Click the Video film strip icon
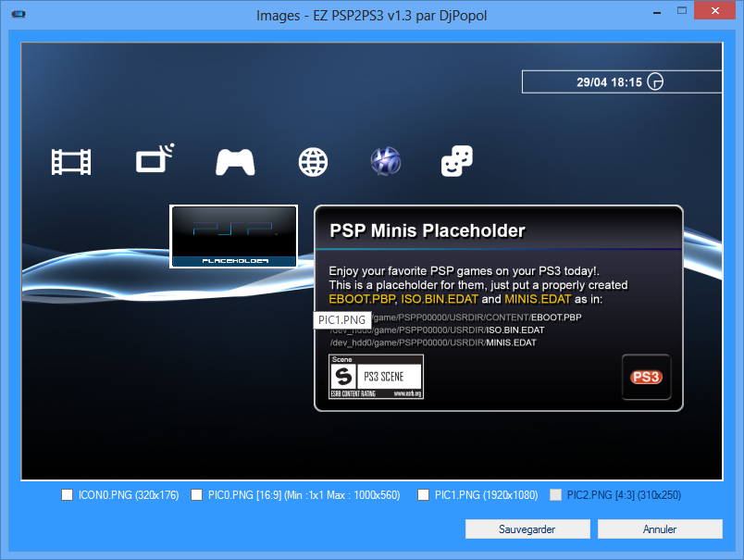This screenshot has width=744, height=560. click(71, 162)
